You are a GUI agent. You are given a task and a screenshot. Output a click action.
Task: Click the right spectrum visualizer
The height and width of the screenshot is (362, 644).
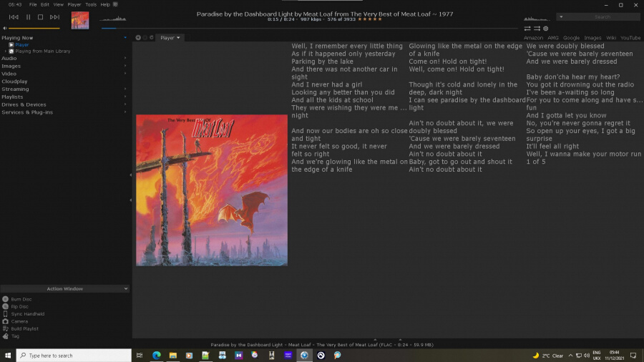point(537,19)
